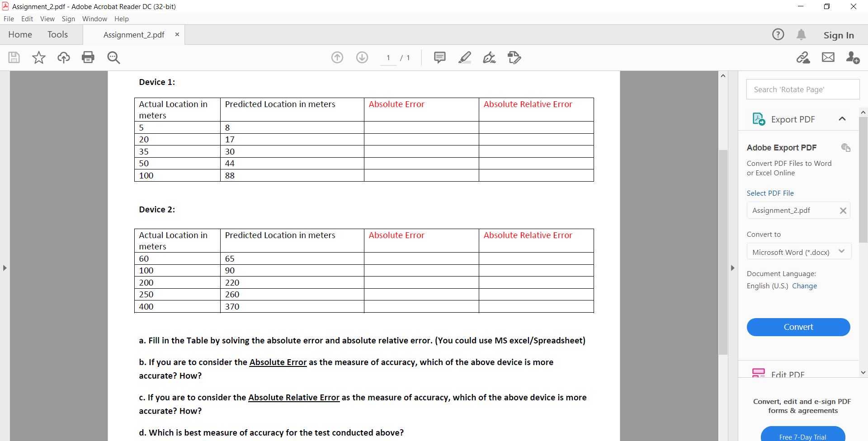This screenshot has height=441, width=868.
Task: Switch to the Tools tab
Action: tap(57, 34)
